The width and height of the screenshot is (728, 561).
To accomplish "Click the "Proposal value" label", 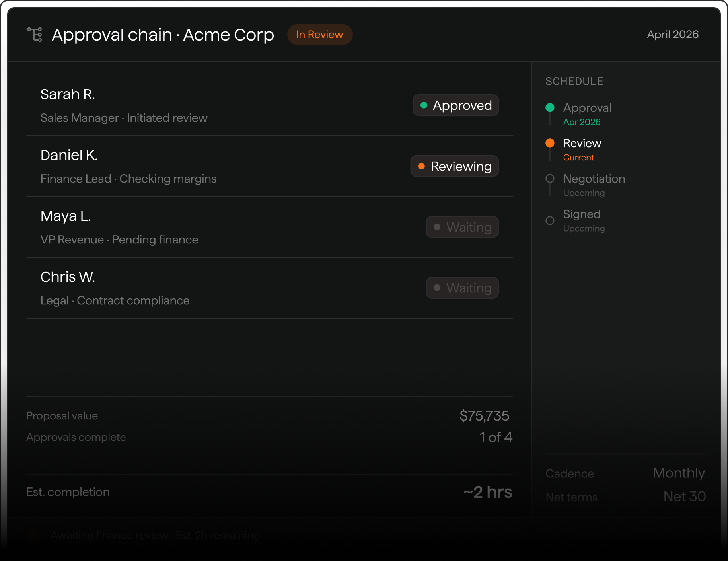I will click(x=62, y=416).
